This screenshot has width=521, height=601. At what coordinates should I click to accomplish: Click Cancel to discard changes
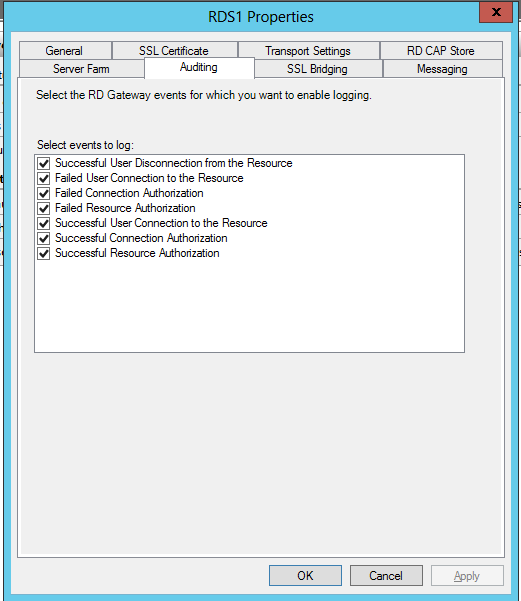(x=386, y=575)
